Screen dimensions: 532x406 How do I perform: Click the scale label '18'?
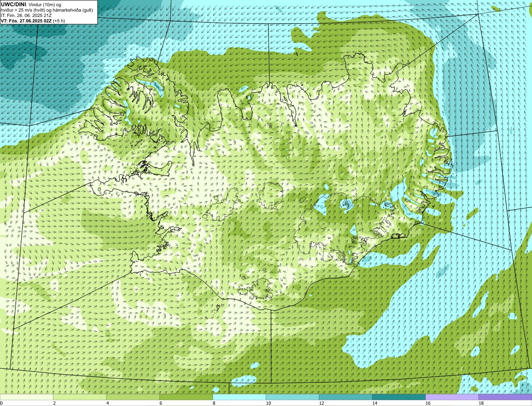tap(481, 403)
